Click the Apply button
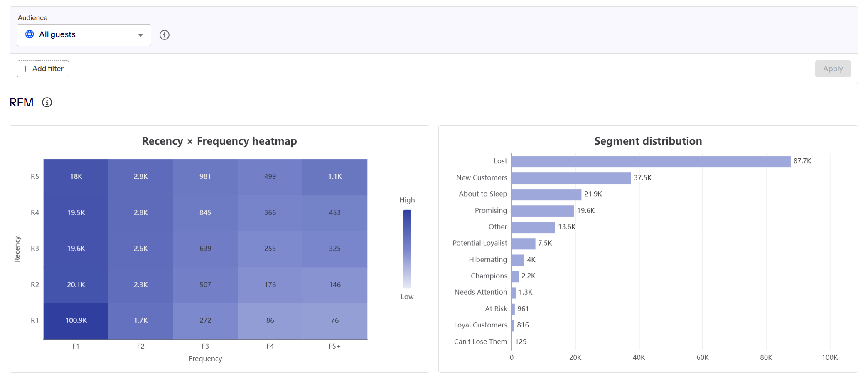The height and width of the screenshot is (384, 868). pos(833,69)
